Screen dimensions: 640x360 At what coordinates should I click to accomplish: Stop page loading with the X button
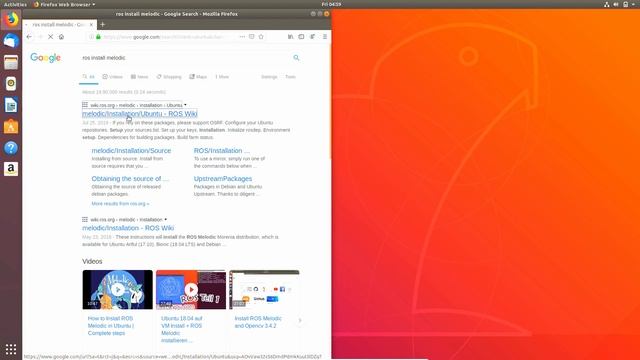51,37
